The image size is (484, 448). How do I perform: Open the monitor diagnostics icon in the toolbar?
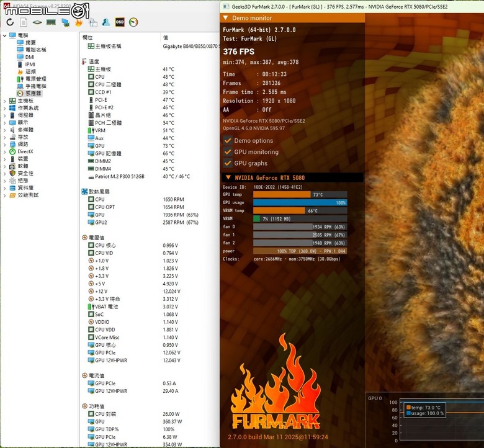65,22
